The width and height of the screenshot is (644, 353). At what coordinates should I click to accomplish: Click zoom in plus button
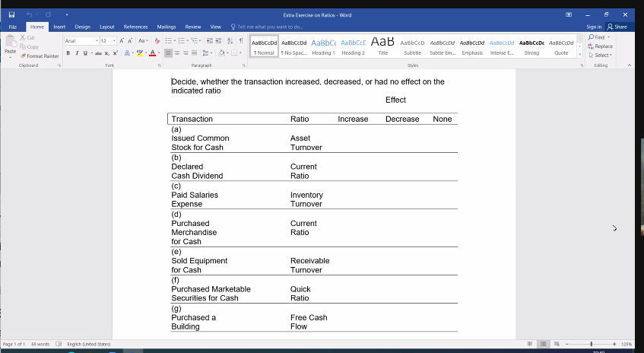tap(614, 344)
